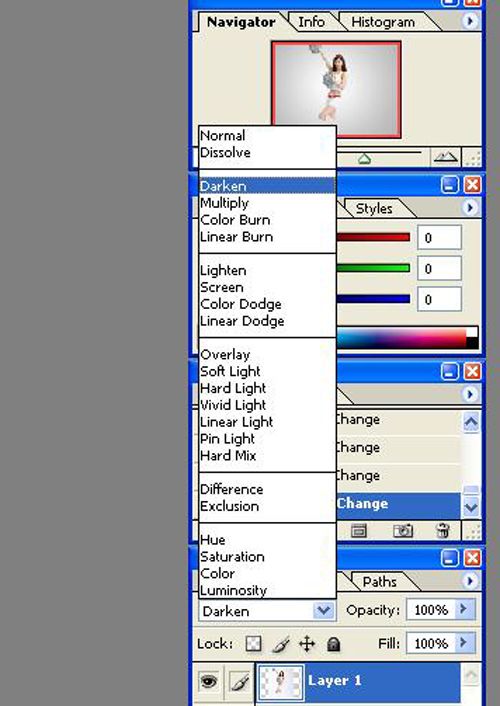Open the Styles tab
500x706 pixels.
click(374, 208)
